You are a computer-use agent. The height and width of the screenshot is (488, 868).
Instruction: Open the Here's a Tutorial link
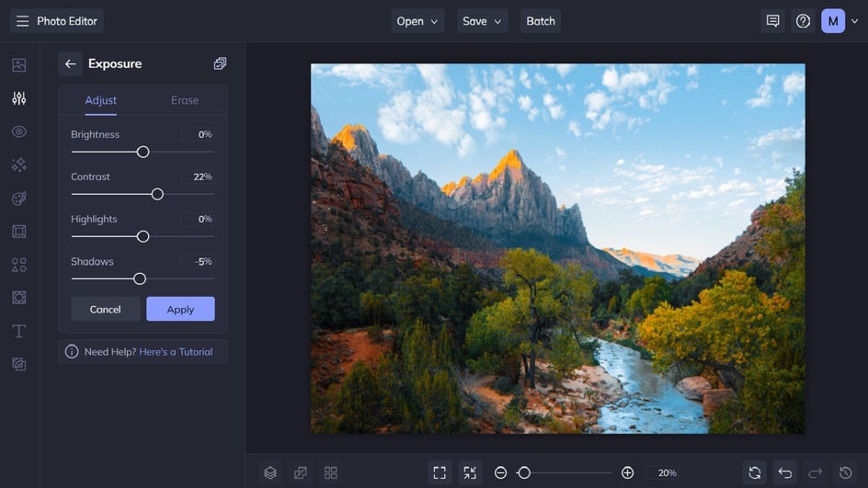176,352
